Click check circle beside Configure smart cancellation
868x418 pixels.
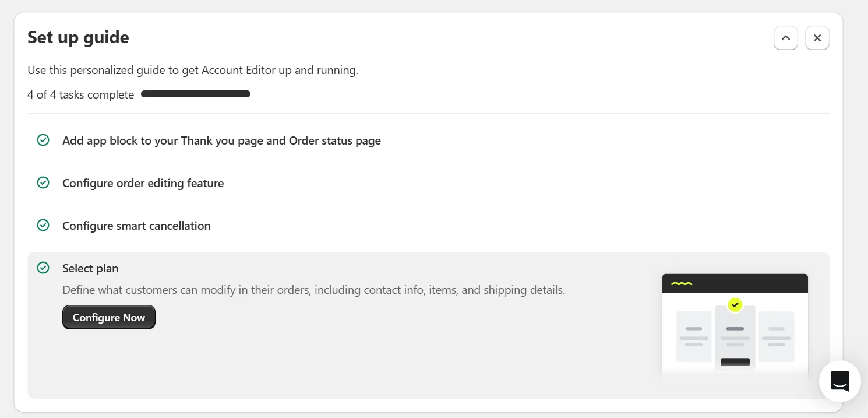[x=43, y=225]
